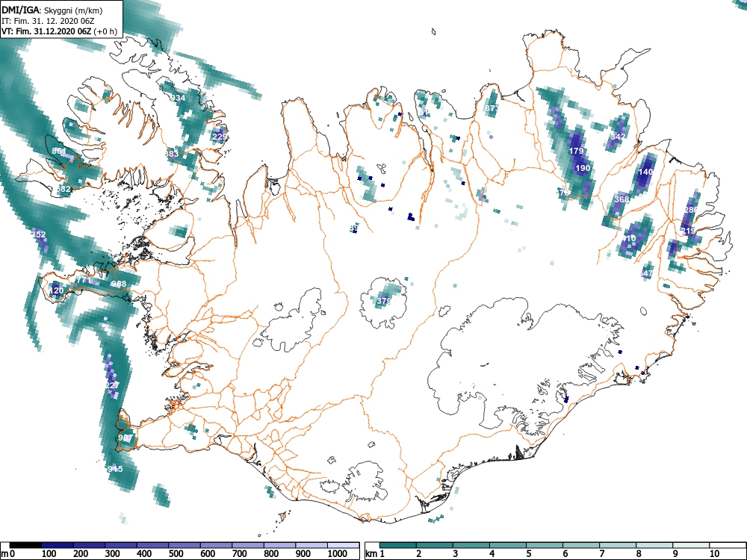This screenshot has width=747, height=560.
Task: Click the '379' value inside central glacier
Action: (384, 301)
